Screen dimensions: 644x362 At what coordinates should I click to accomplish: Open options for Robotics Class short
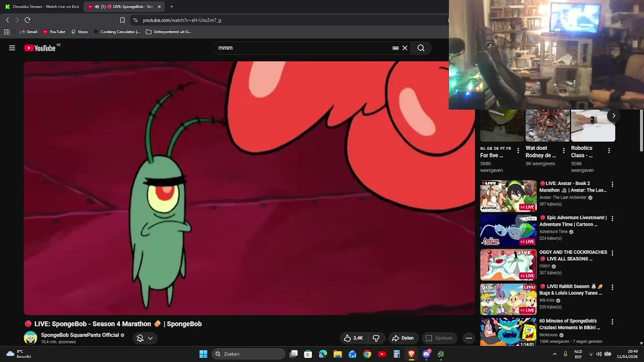click(609, 150)
